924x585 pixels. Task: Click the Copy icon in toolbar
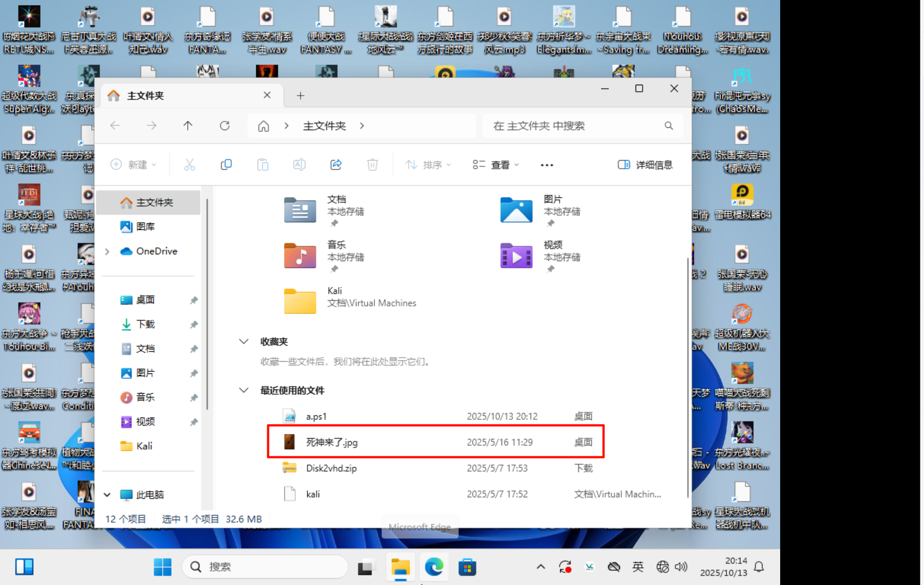[226, 165]
